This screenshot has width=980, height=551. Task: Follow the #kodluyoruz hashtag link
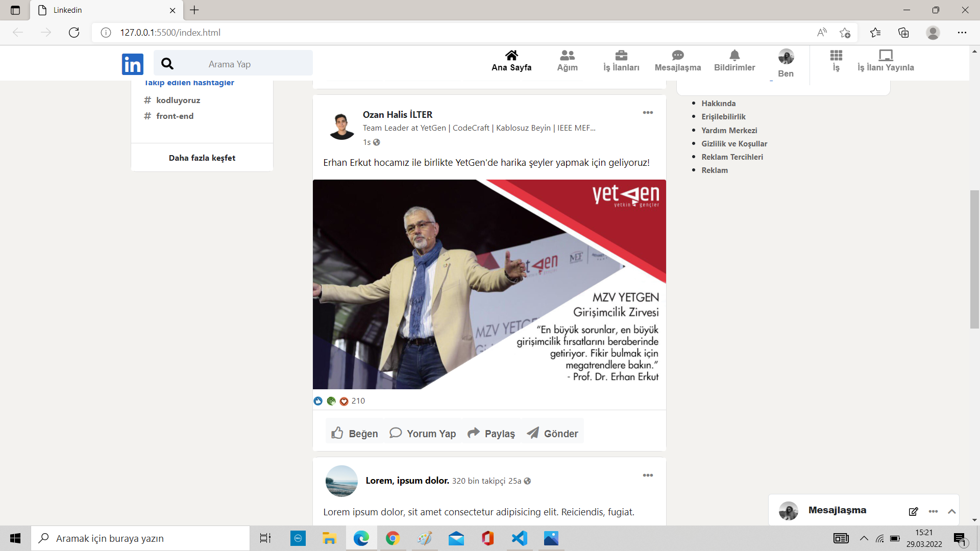point(178,100)
